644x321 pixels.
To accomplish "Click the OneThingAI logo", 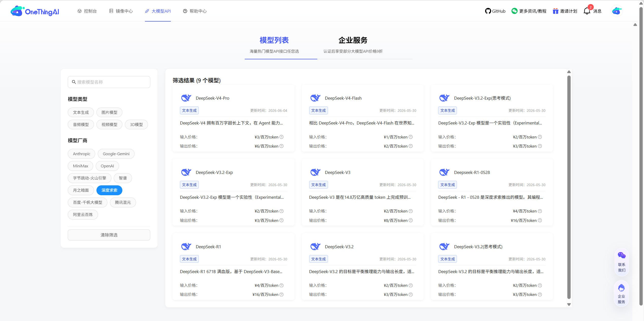I will pos(35,11).
